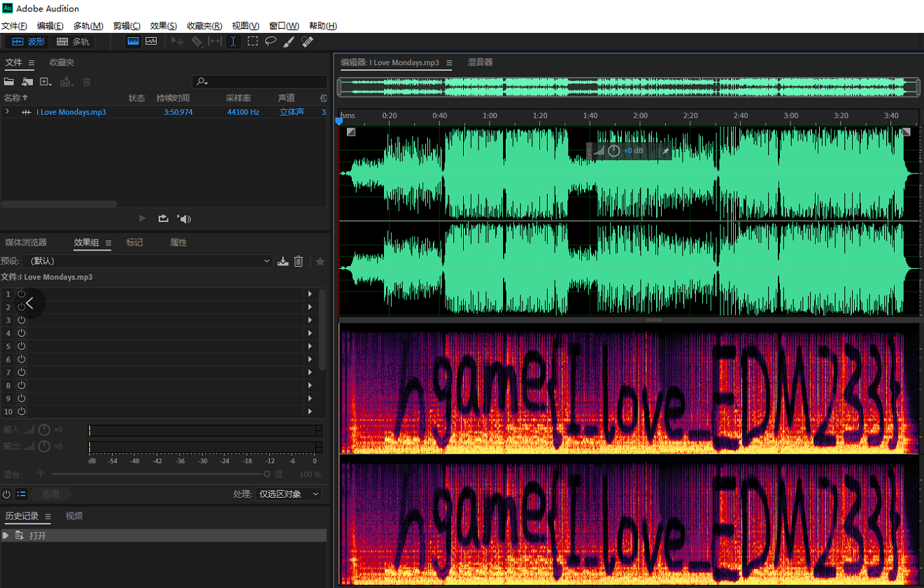Viewport: 924px width, 588px height.
Task: Select the I Love Mondays.mp3 file name
Action: (x=71, y=112)
